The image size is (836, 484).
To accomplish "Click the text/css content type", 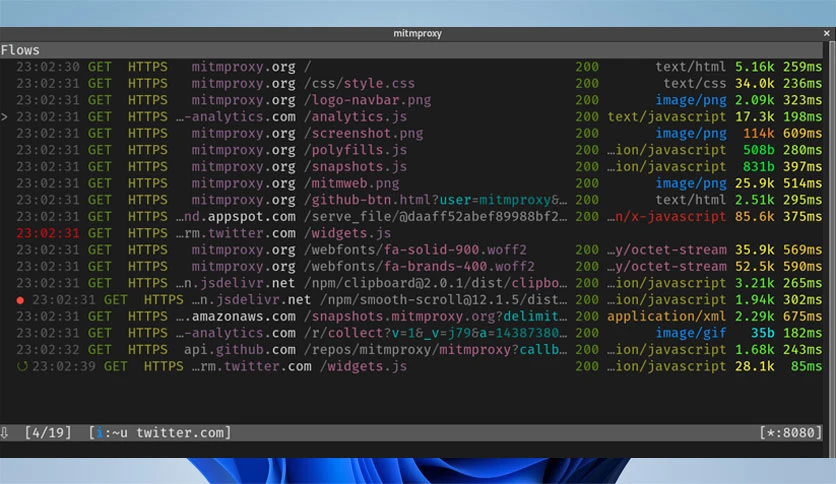I will tap(695, 83).
